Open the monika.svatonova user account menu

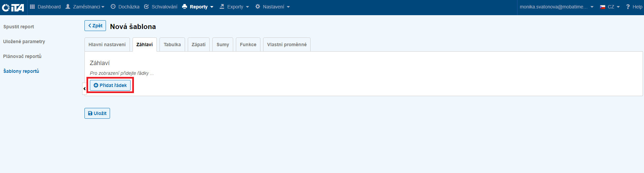coord(557,7)
